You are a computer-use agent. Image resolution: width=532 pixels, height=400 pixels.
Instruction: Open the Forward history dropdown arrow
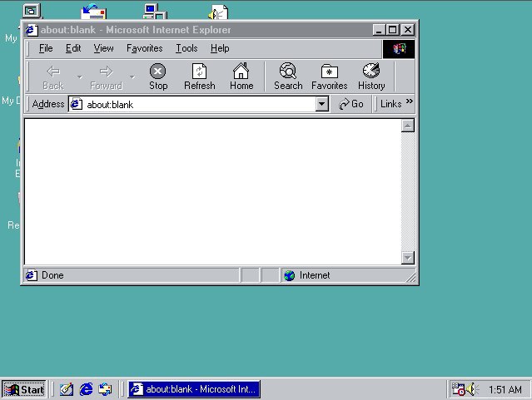[x=132, y=77]
